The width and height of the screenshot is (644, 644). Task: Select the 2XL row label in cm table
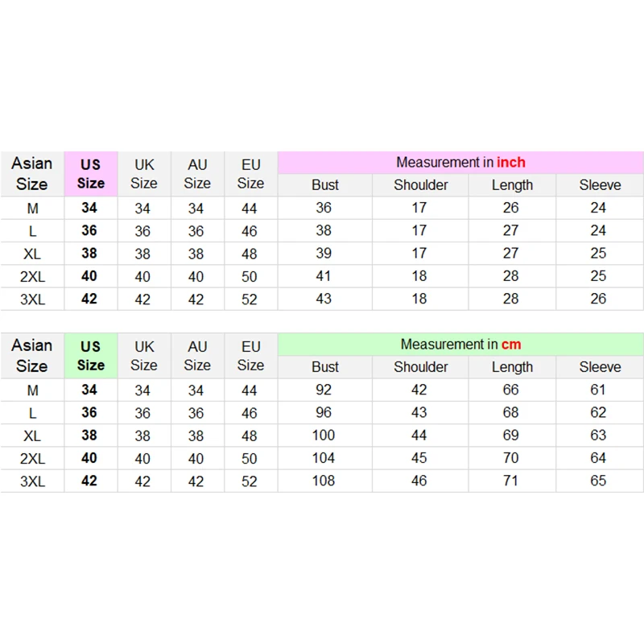tap(32, 458)
